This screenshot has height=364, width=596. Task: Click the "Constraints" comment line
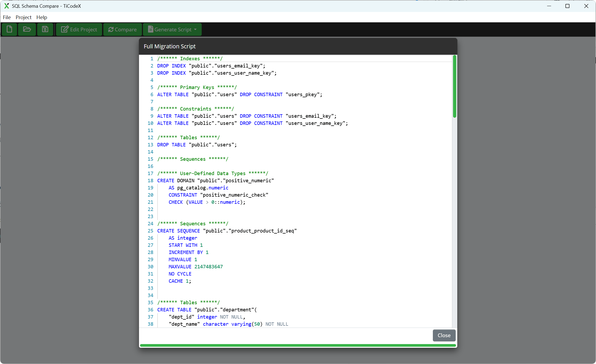click(x=196, y=109)
